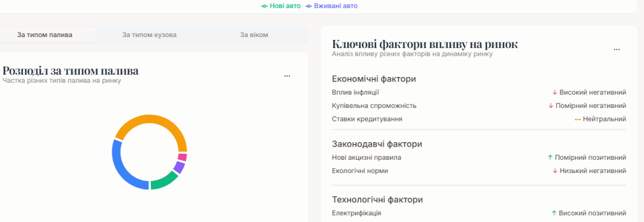Select the Вплив інфляції row label
This screenshot has height=222, width=644.
(355, 92)
